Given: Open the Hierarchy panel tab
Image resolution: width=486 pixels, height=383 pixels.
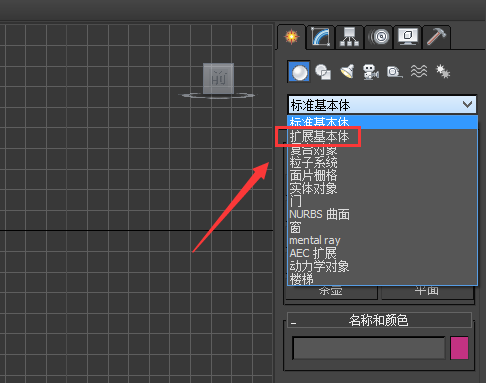Looking at the screenshot, I should tap(349, 37).
